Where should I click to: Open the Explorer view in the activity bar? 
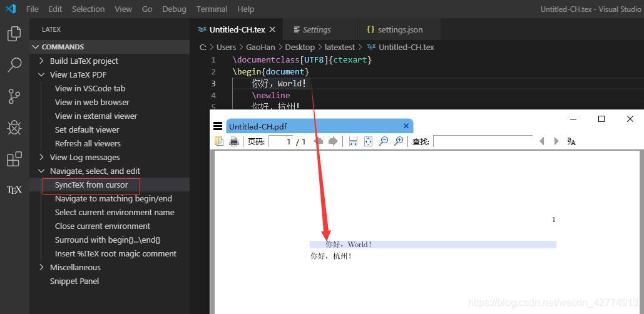[x=14, y=34]
